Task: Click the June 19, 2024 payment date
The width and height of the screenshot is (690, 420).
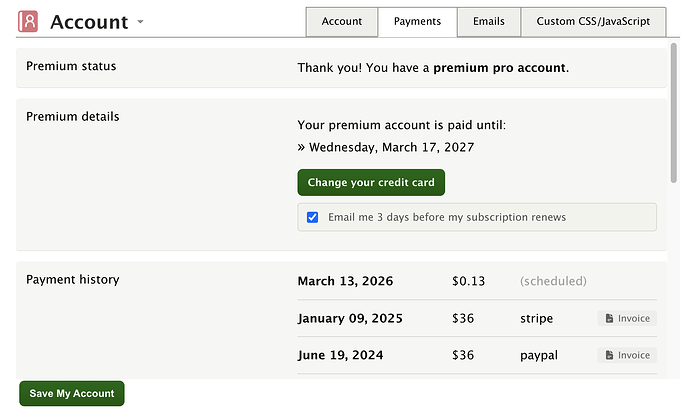Action: (x=340, y=355)
